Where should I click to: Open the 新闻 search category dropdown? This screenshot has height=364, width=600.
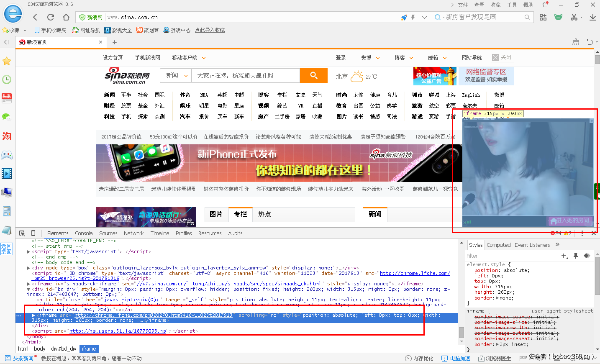point(175,75)
